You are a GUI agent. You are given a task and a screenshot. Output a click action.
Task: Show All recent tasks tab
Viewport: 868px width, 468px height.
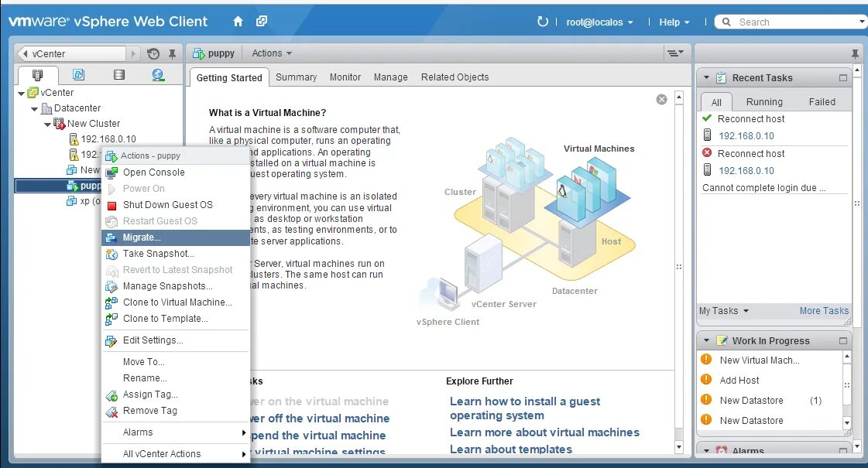(x=716, y=102)
